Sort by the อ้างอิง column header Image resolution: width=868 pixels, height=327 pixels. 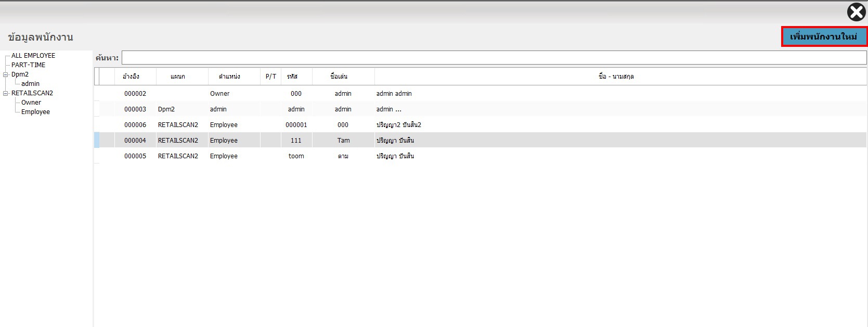coord(135,77)
